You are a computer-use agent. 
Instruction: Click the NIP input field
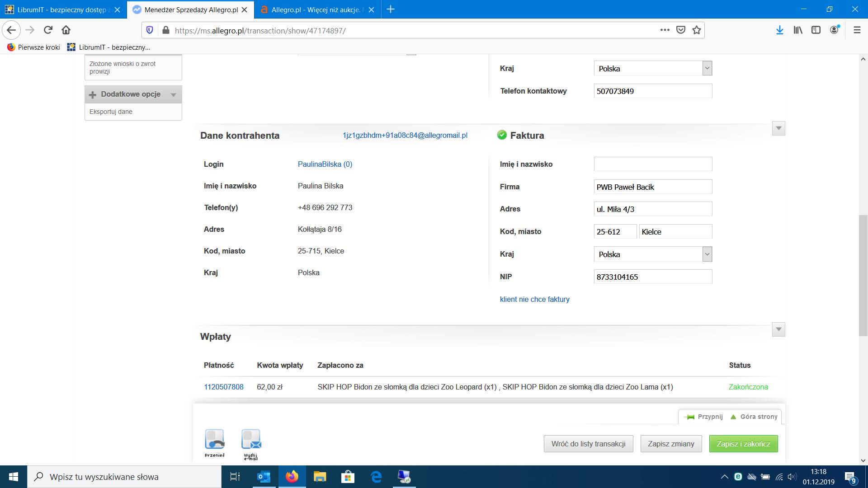point(652,277)
